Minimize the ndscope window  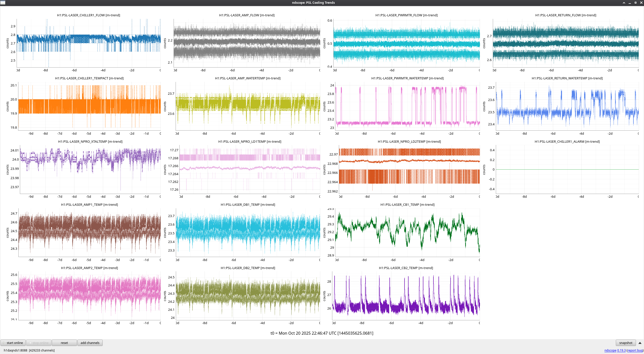630,3
